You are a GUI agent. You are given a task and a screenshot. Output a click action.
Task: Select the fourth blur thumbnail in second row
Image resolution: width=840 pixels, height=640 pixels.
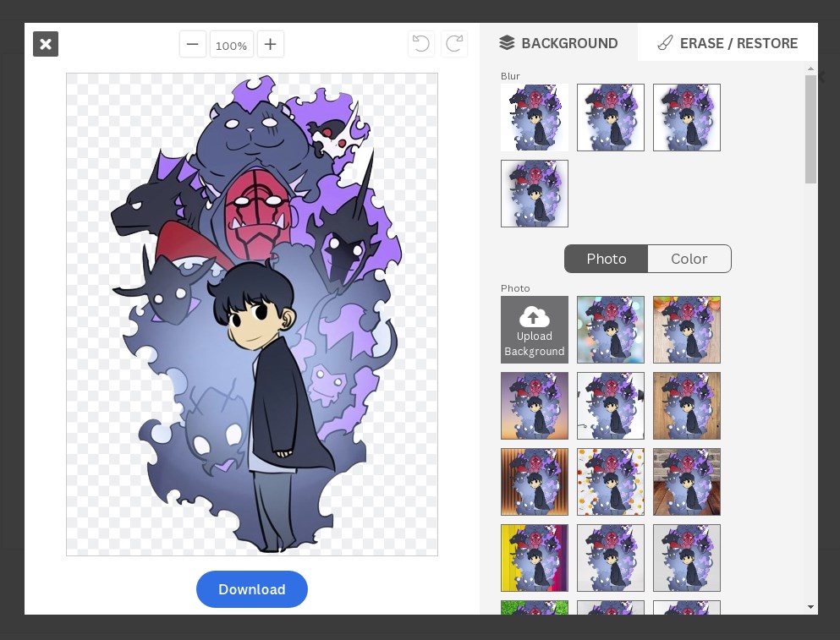coord(534,194)
